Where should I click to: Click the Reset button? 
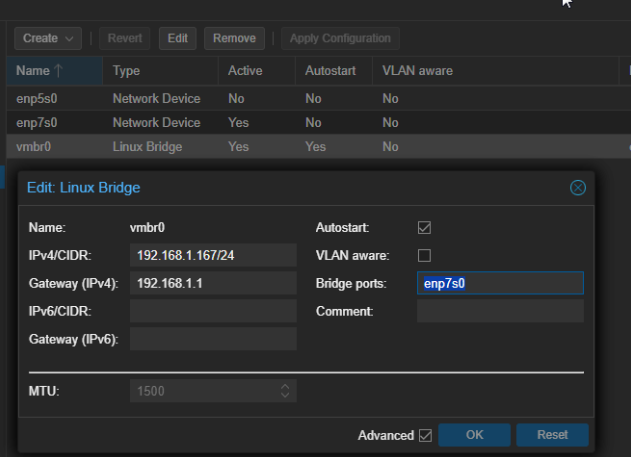click(552, 435)
